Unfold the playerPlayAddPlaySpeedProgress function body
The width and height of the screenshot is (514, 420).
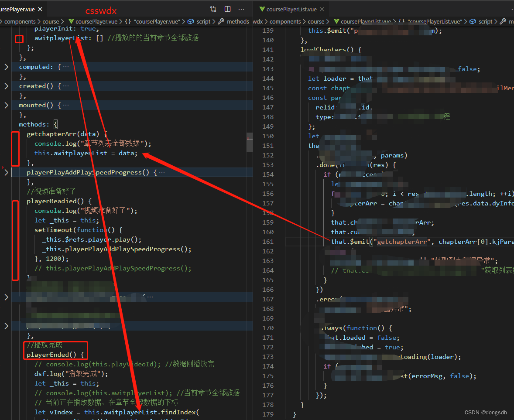coord(5,172)
